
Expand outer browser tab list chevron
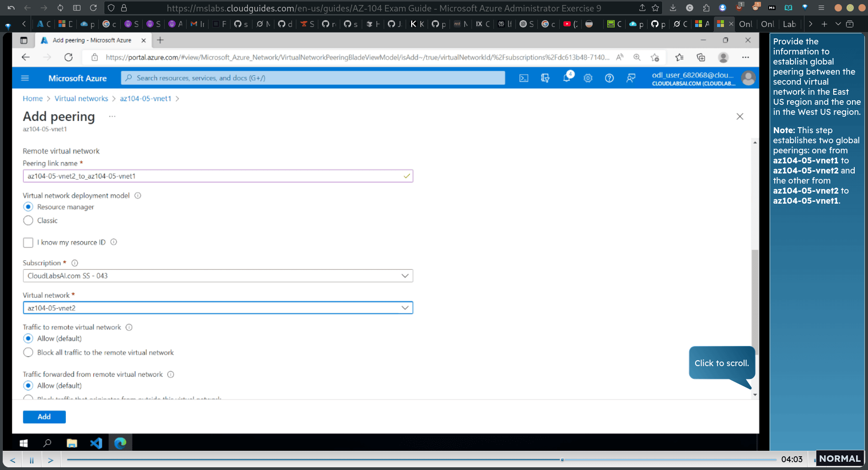pyautogui.click(x=838, y=24)
